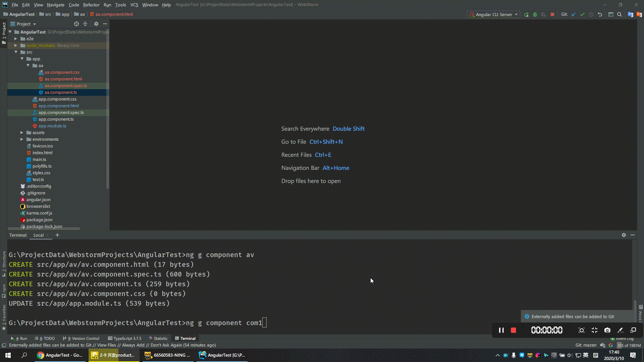Click Git update project arrow icon
The height and width of the screenshot is (362, 644).
(x=574, y=14)
